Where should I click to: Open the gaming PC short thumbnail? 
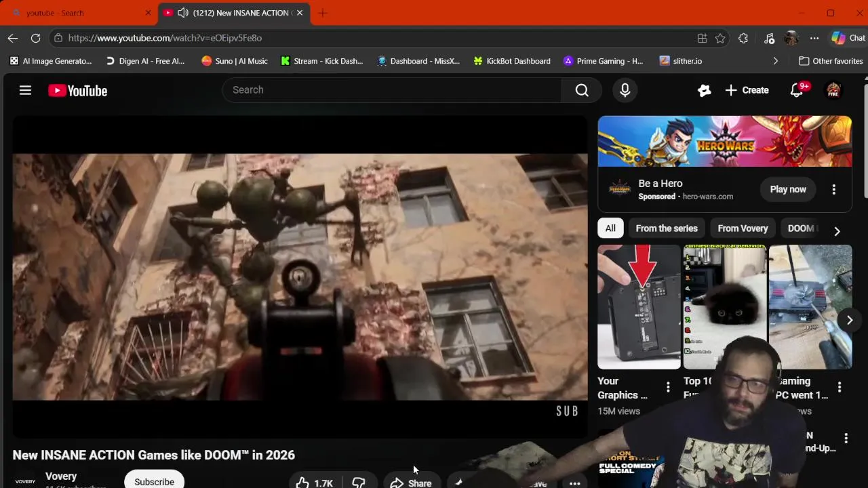point(810,307)
